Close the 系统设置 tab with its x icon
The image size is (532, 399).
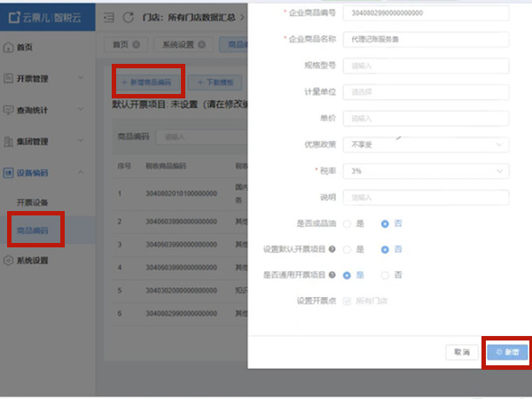pyautogui.click(x=201, y=44)
